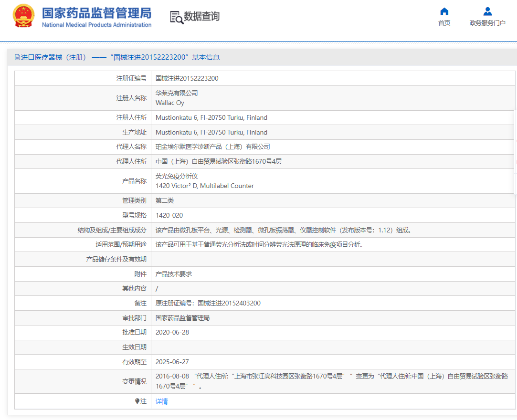This screenshot has height=420, width=517.
Task: Click the product name 荧光免疫分析仪
Action: click(177, 176)
